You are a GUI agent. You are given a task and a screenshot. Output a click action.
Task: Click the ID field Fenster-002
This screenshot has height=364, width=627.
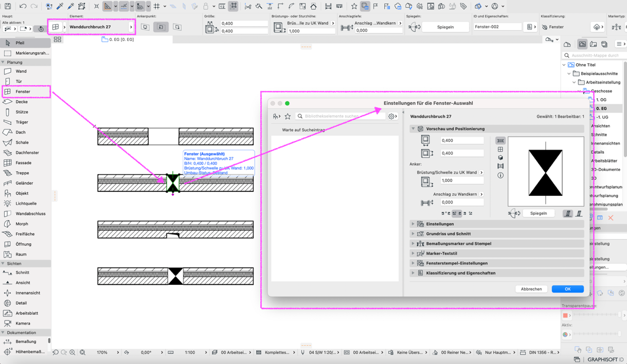click(497, 27)
